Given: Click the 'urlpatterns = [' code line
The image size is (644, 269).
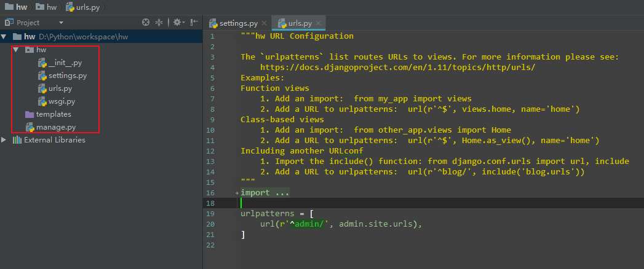Looking at the screenshot, I should click(x=277, y=214).
